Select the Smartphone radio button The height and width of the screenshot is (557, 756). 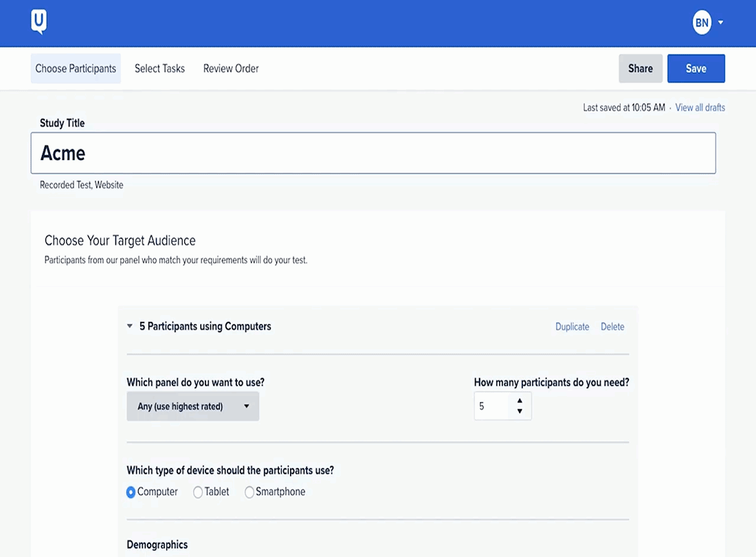point(249,492)
